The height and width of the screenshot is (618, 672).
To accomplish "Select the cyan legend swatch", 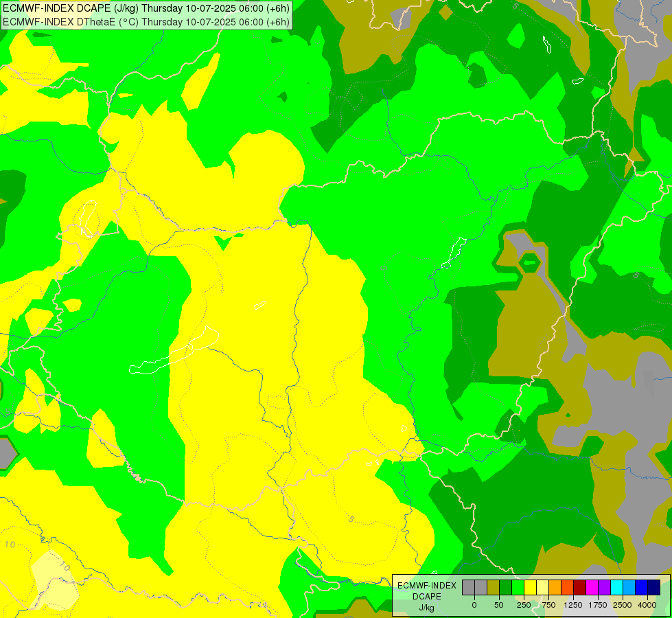I will pos(616,587).
